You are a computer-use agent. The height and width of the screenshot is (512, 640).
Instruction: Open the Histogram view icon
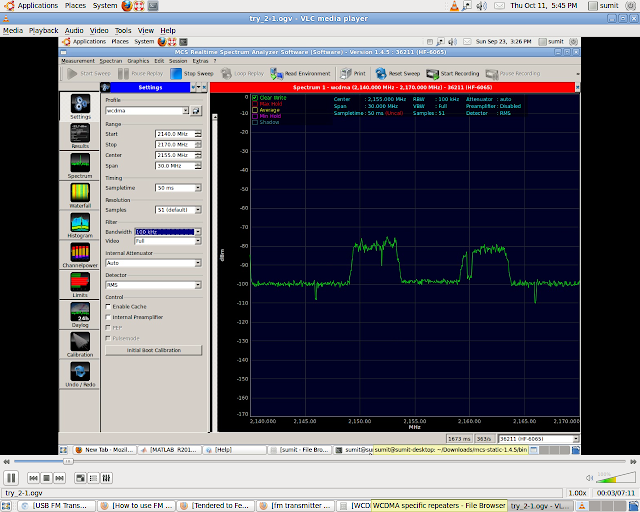(80, 223)
